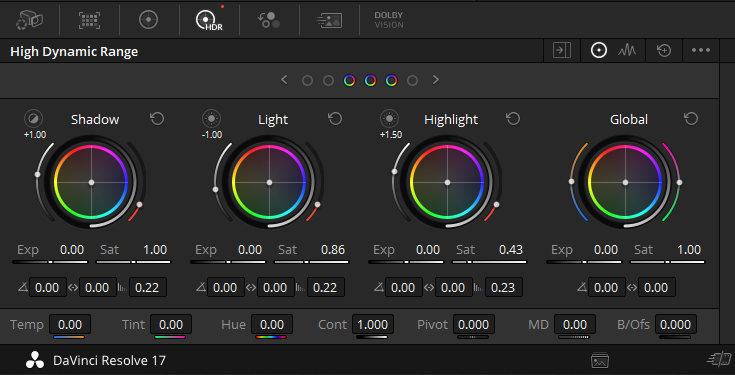Toggle the Light zone on/off icon
The image size is (735, 375).
coord(211,119)
